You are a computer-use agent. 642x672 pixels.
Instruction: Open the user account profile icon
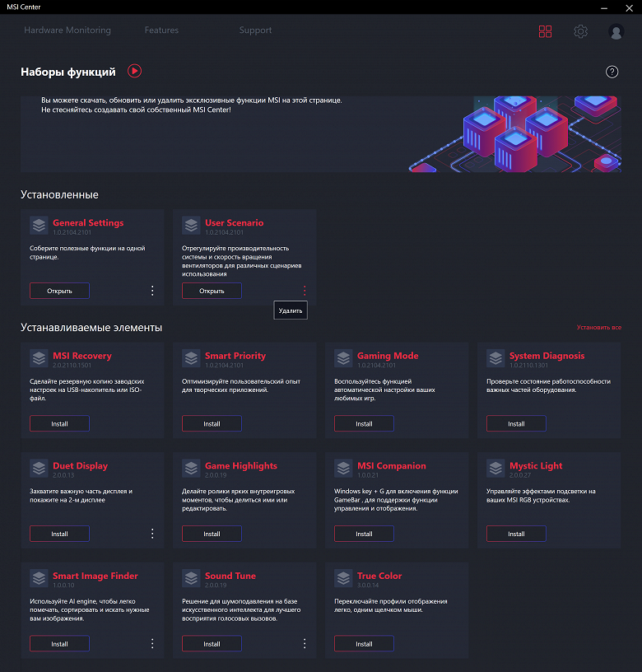tap(616, 31)
